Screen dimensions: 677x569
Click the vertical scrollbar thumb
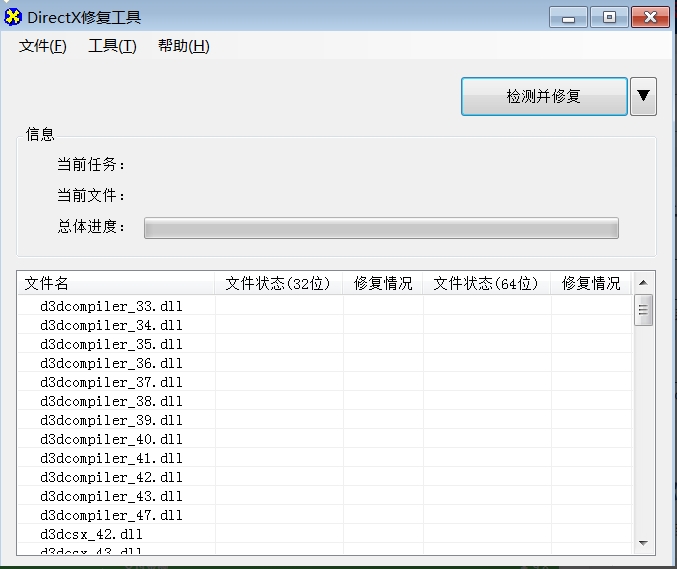[x=643, y=310]
